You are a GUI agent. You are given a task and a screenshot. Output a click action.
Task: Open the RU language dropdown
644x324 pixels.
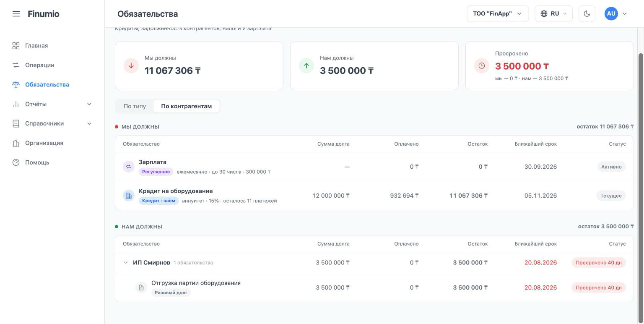point(553,14)
